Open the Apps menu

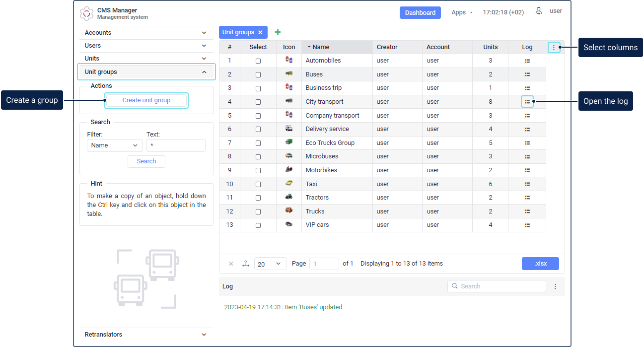click(462, 12)
